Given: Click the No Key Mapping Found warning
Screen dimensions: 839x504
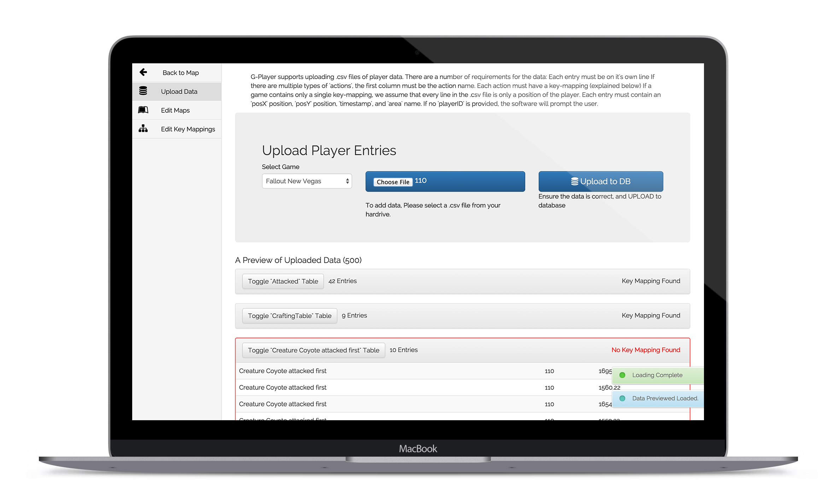Looking at the screenshot, I should (x=645, y=350).
